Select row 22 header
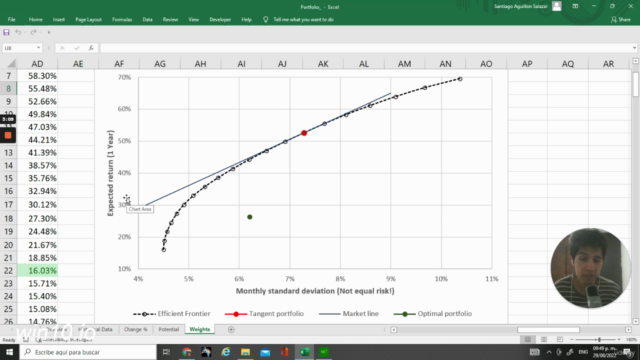Viewport: 640px width, 360px height. click(8, 271)
